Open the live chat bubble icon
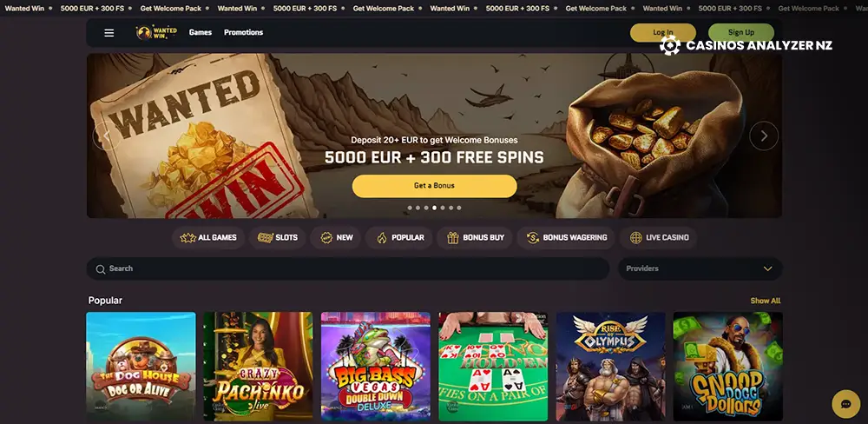Screen dimensions: 868x424 pos(845,403)
